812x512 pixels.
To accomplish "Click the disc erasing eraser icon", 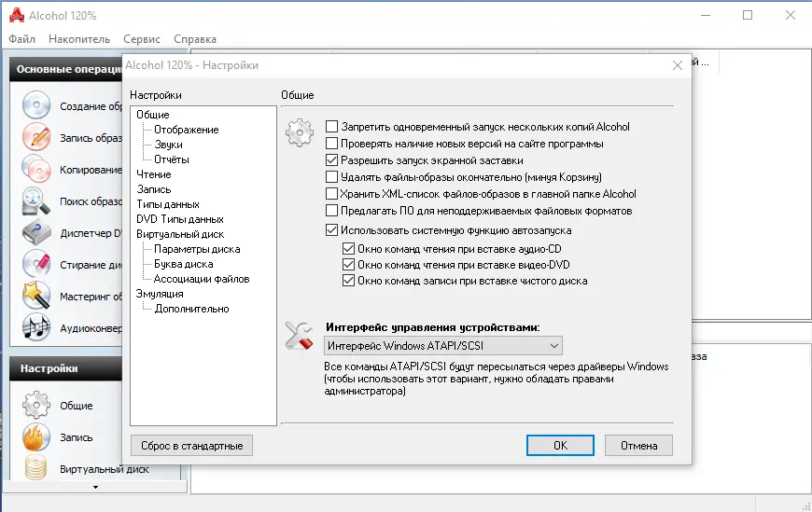I will coord(36,264).
